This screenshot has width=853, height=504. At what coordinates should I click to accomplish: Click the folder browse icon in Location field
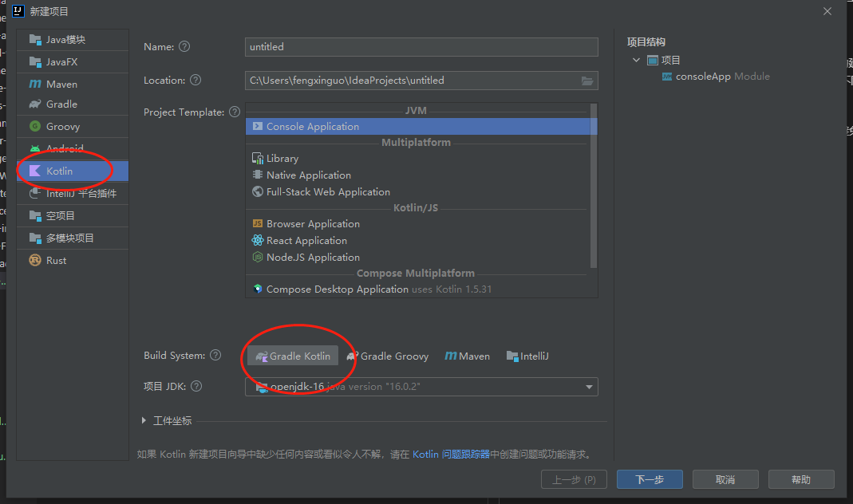[587, 81]
